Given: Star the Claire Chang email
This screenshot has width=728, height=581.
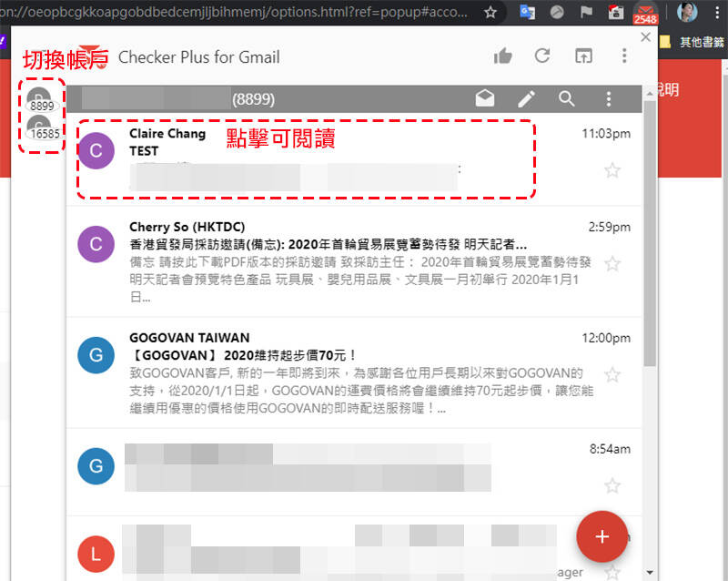Looking at the screenshot, I should click(612, 170).
